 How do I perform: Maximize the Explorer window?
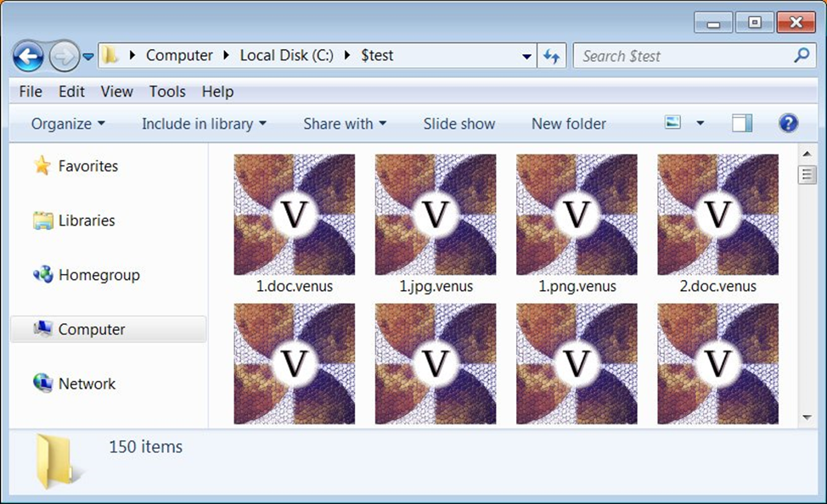click(x=754, y=23)
